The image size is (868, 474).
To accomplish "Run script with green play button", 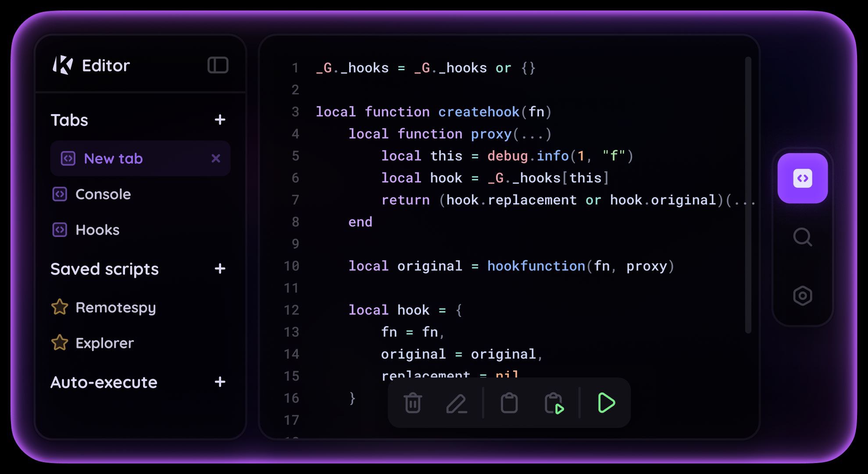I will 606,403.
